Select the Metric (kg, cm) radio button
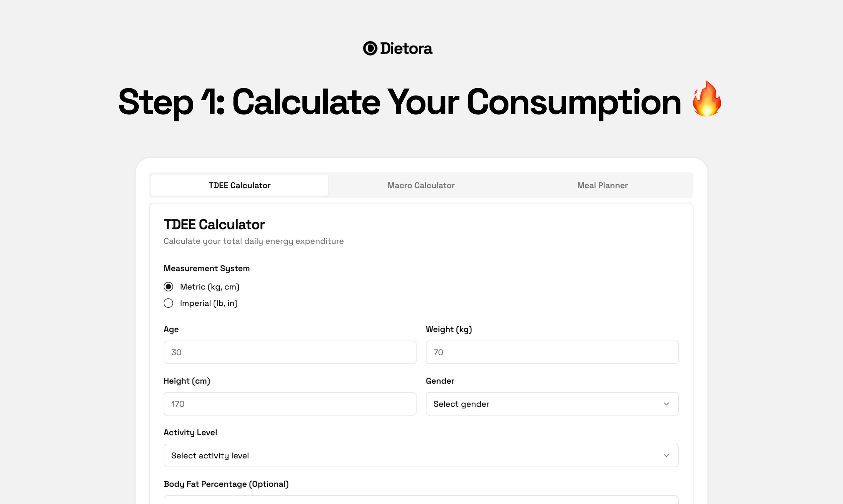 pos(168,286)
